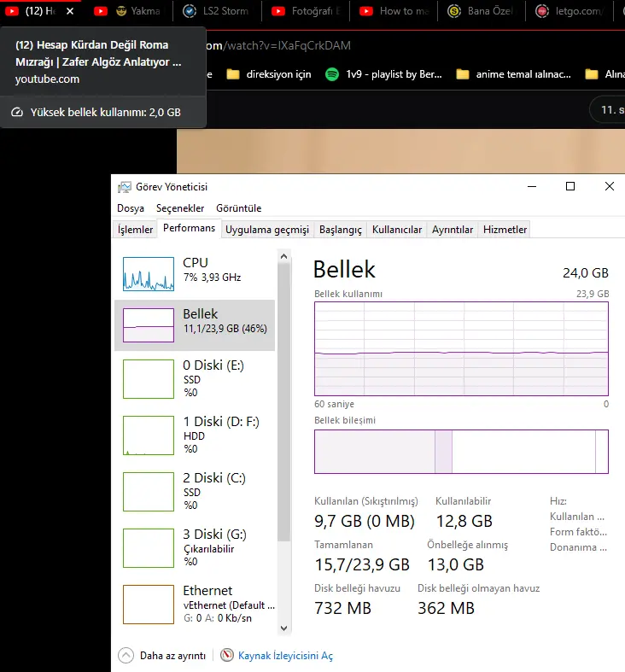The height and width of the screenshot is (672, 625).
Task: Click the Bellek kullanımı memory usage graph
Action: coord(461,349)
